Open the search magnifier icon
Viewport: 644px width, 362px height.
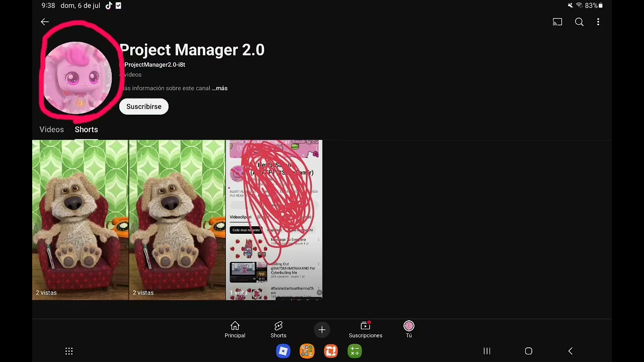579,22
